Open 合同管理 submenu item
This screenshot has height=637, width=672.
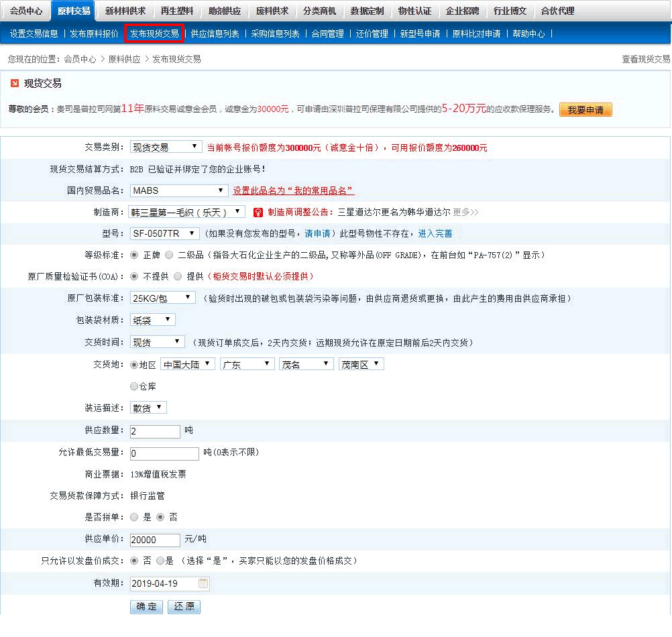327,34
